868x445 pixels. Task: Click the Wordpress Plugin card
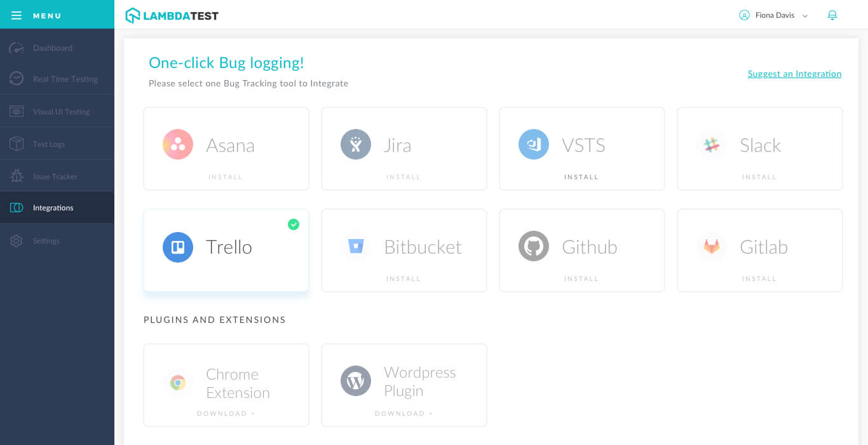pyautogui.click(x=403, y=385)
